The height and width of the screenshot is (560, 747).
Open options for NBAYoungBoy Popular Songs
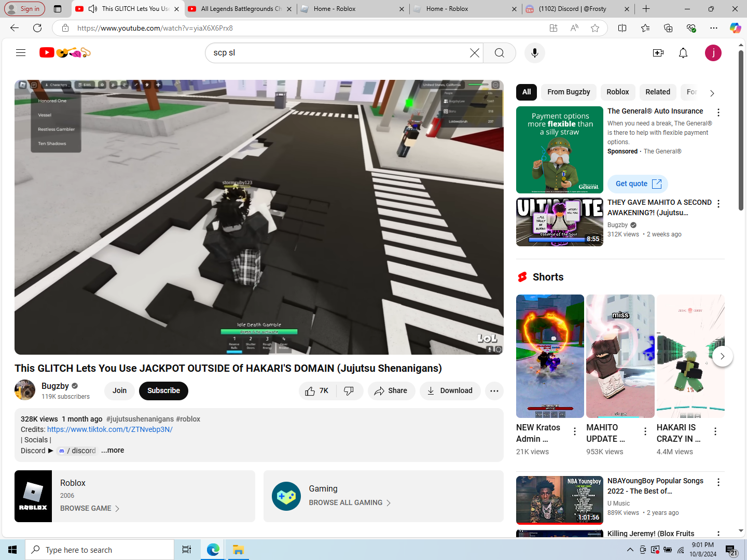[718, 482]
